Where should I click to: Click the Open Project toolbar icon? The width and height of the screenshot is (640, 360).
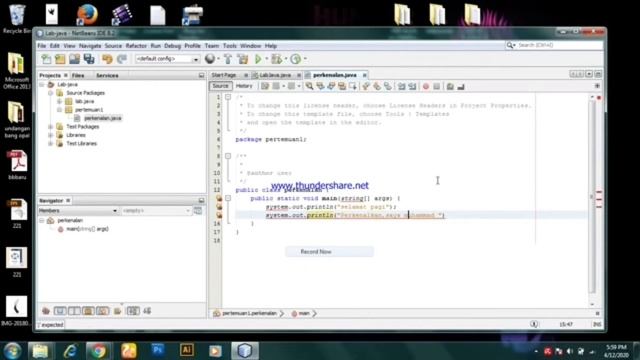(x=74, y=59)
